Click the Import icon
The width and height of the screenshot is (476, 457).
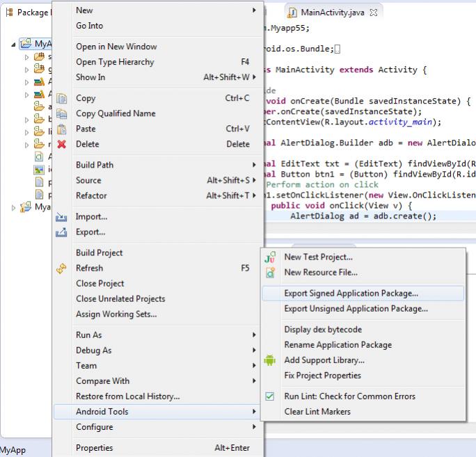61,217
